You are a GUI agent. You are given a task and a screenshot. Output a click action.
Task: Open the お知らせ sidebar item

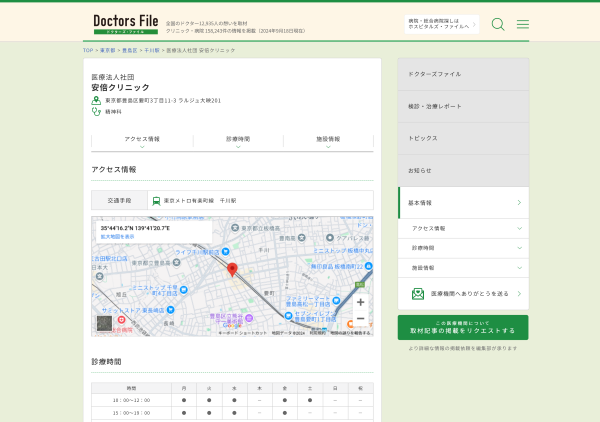point(463,171)
